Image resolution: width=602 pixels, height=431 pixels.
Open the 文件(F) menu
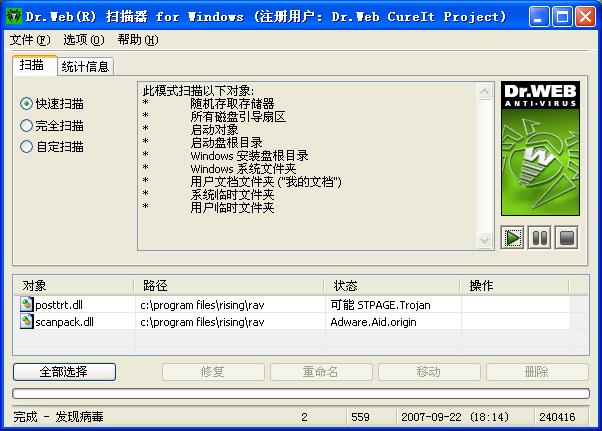coord(30,40)
